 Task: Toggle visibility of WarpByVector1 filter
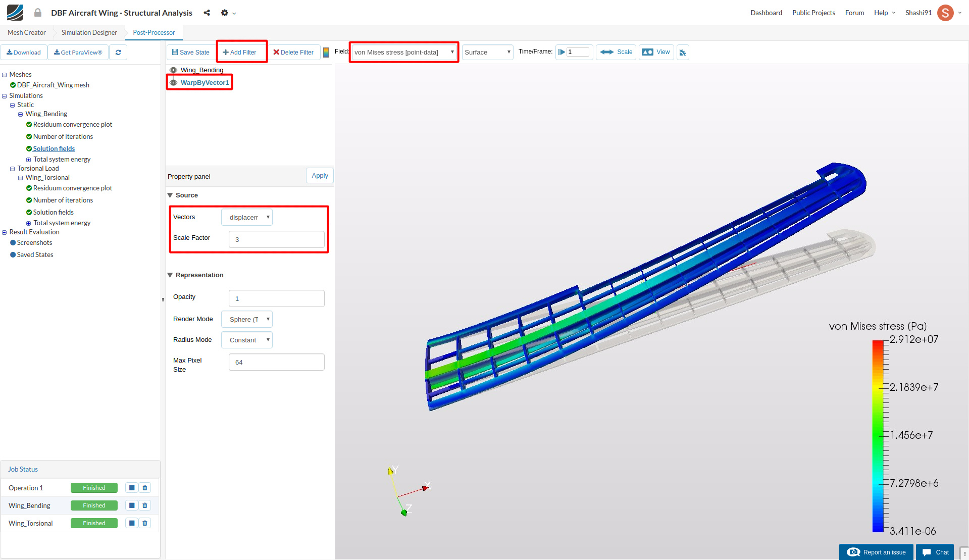tap(173, 82)
